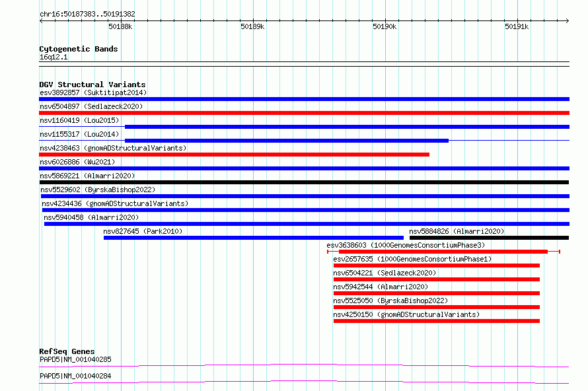This screenshot has width=588, height=391.
Task: Select the red bar with whiskers of esv3638603
Action: 443,252
